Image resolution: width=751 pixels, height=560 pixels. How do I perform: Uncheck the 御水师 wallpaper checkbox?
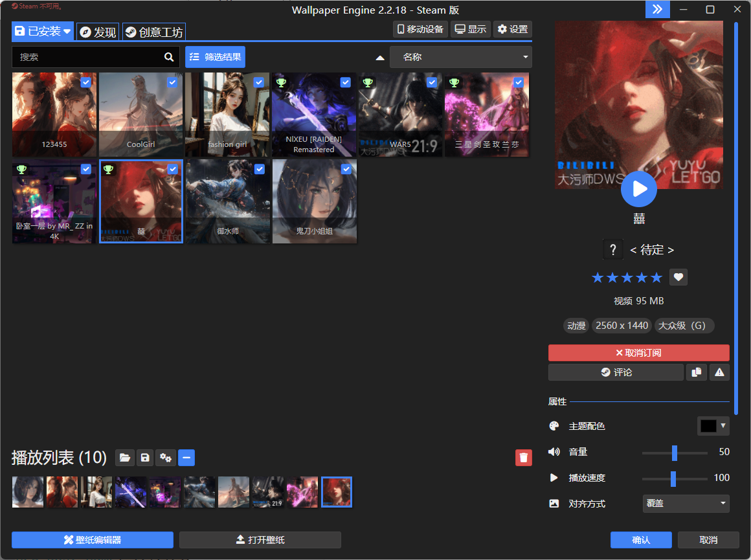coord(259,169)
